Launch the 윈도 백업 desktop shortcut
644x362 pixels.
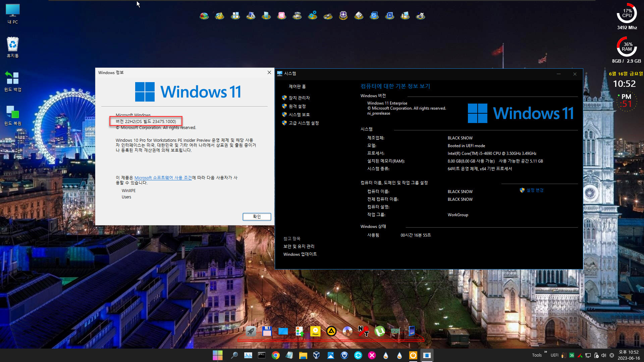click(13, 81)
